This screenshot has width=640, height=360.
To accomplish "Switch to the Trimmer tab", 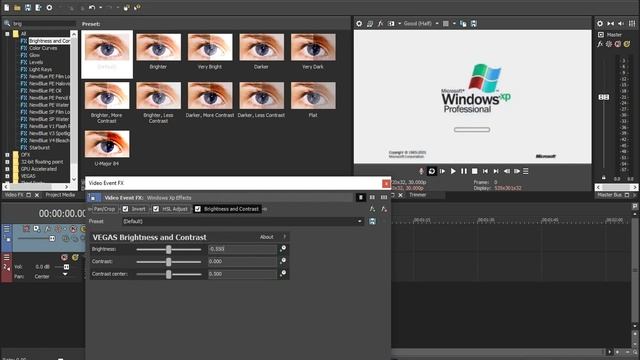I will click(418, 195).
